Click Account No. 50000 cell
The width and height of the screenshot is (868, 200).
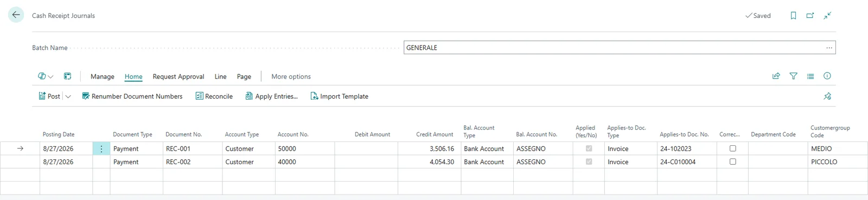coord(305,149)
